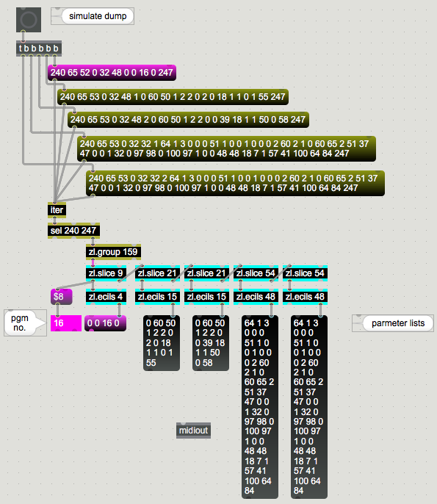
Task: Select the 'iter' object
Action: [57, 210]
